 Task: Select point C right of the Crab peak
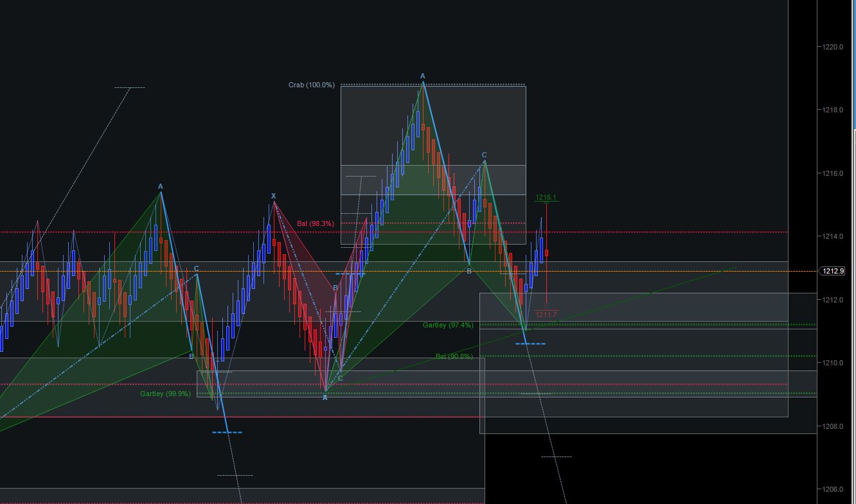[485, 155]
